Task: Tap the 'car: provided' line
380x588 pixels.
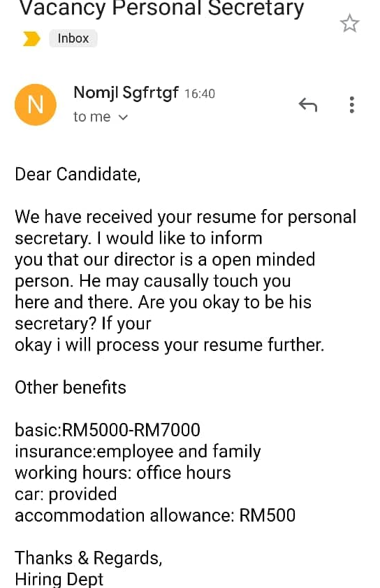Action: (66, 494)
